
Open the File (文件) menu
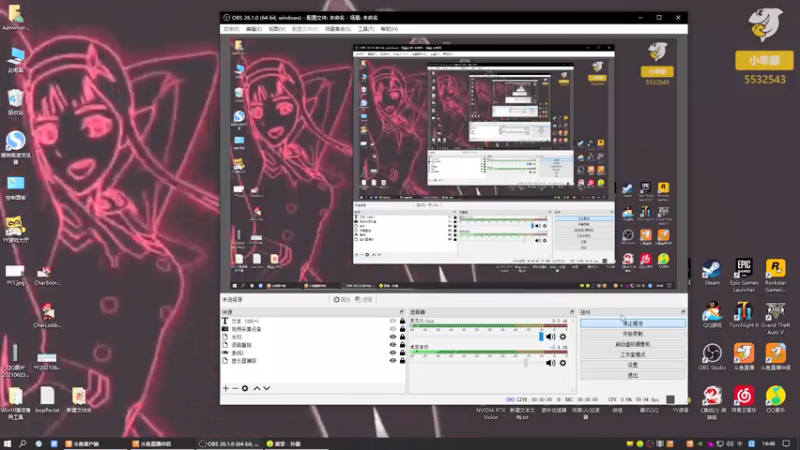coord(231,29)
